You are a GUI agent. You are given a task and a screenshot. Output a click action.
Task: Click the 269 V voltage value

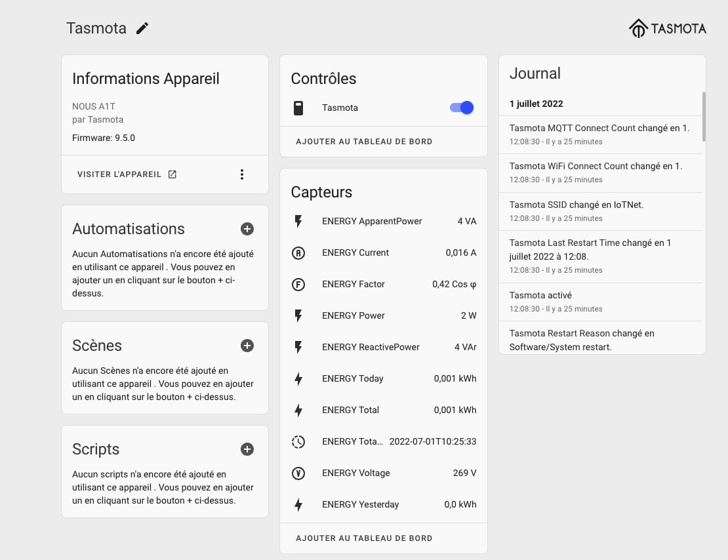[465, 473]
